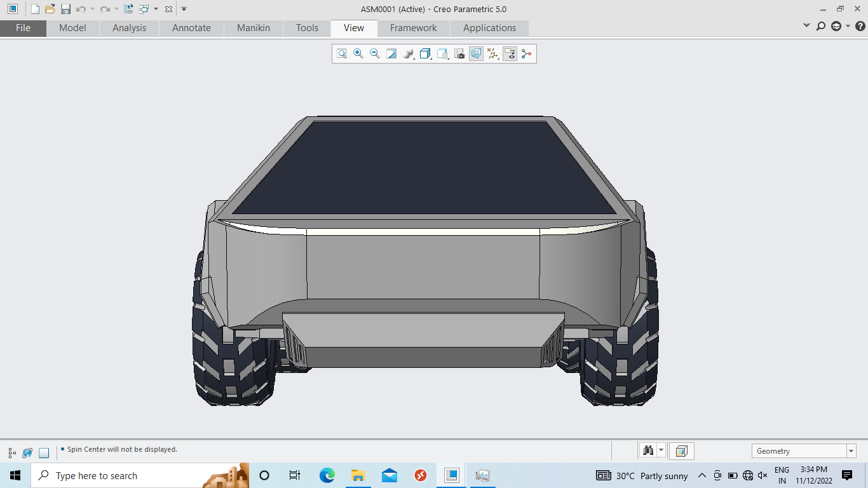
Task: Customize the Quick Access Toolbar dropdown
Action: [184, 9]
